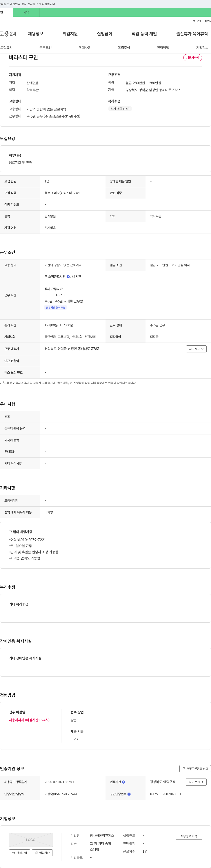The width and height of the screenshot is (211, 868).
Task: Click the company name 장사해돋이휴게소
Action: point(102,836)
